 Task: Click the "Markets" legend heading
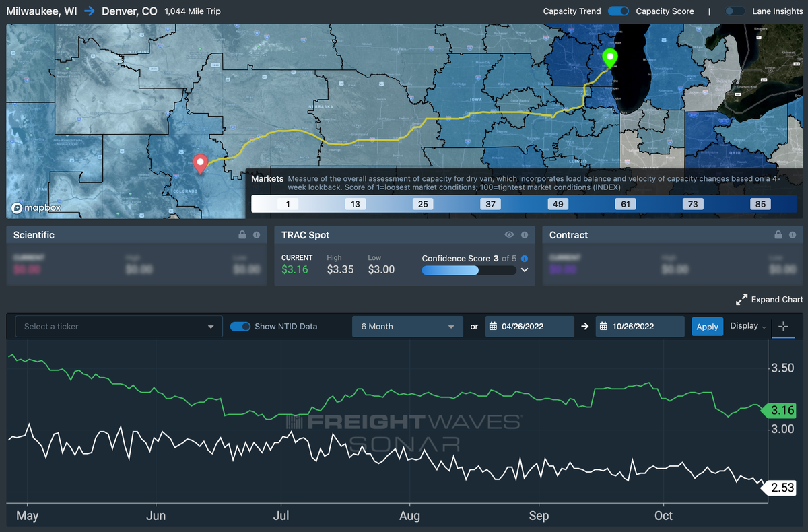(267, 179)
